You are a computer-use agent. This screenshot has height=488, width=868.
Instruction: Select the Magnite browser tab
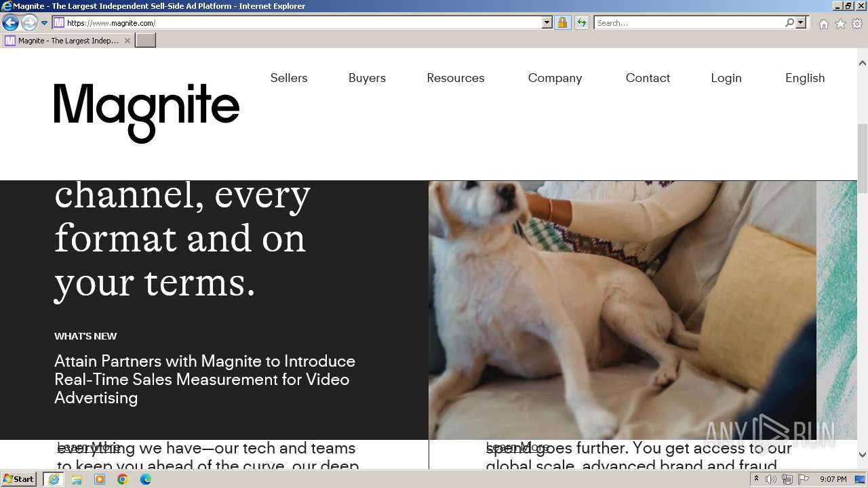[x=67, y=41]
